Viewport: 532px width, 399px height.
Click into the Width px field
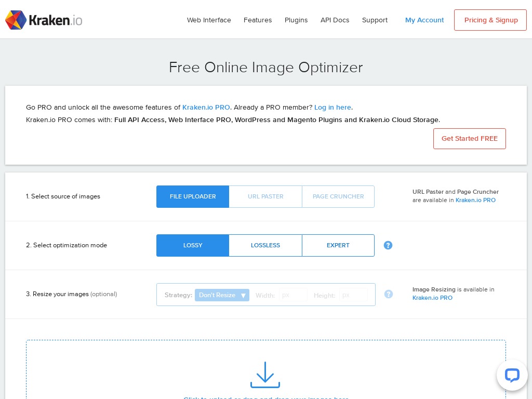(x=293, y=295)
